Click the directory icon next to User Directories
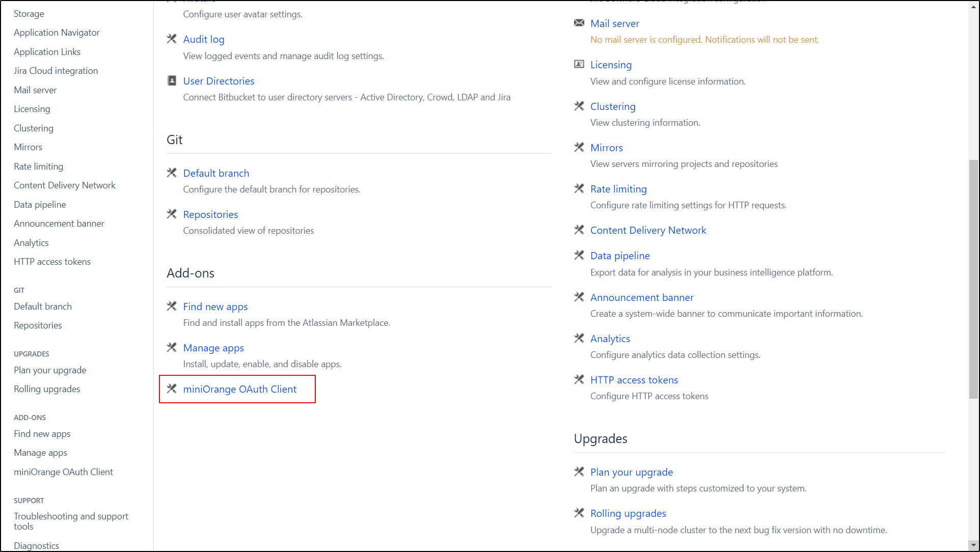 (172, 80)
